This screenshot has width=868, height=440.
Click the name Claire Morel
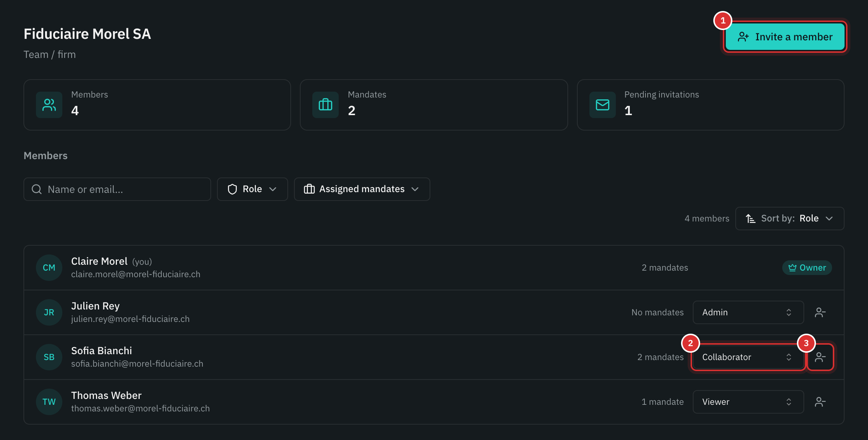point(99,261)
